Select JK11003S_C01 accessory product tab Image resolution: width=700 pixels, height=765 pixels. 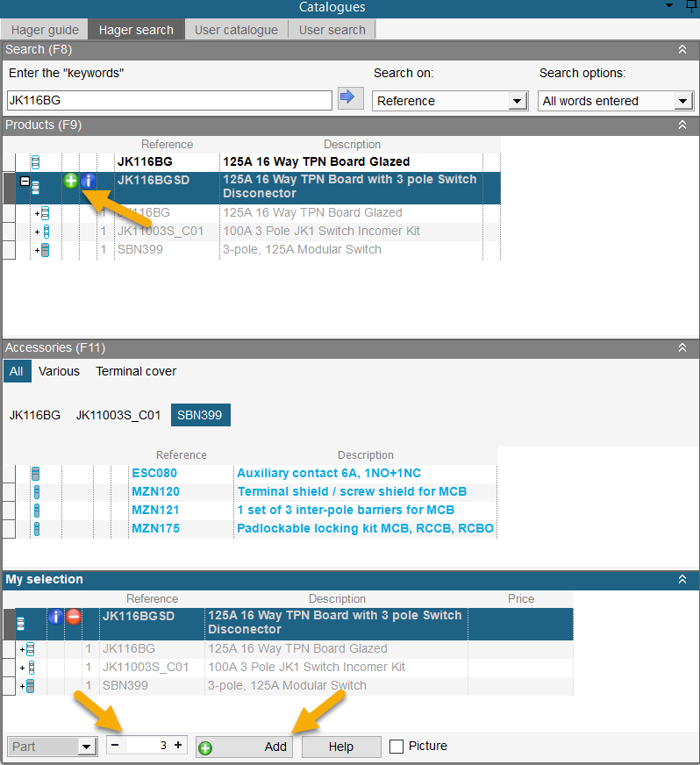tap(118, 415)
